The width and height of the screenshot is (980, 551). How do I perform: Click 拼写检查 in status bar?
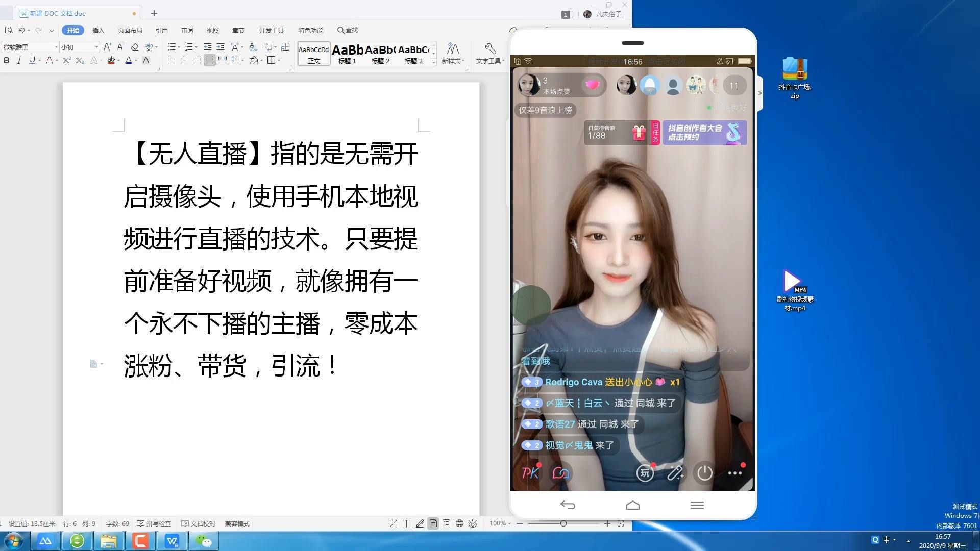tap(154, 523)
